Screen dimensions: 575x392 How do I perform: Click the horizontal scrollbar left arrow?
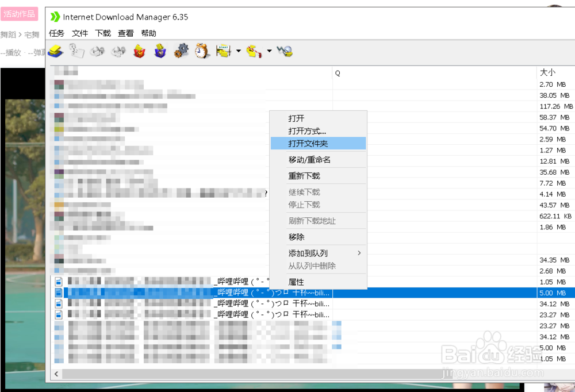pos(56,374)
